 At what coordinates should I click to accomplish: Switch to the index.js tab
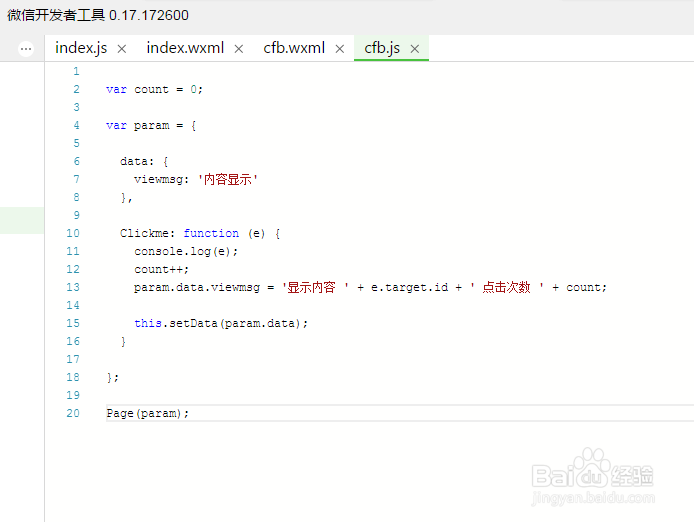tap(81, 48)
